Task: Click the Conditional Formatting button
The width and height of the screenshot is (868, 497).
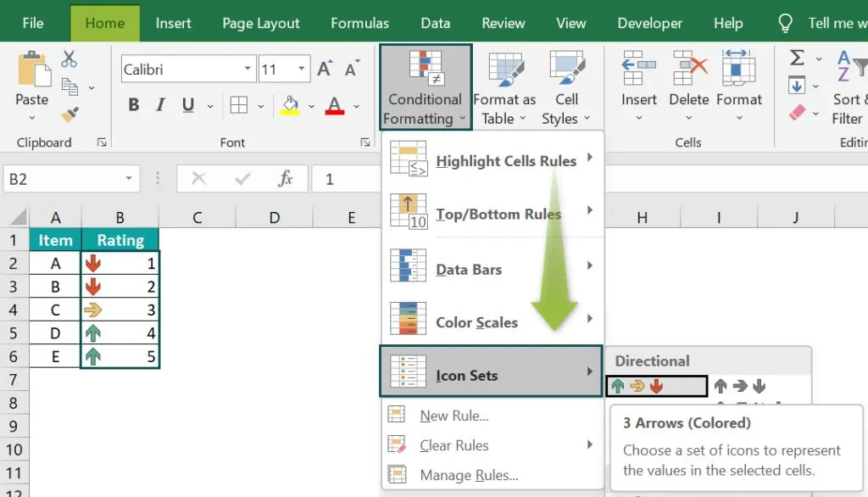Action: (426, 87)
